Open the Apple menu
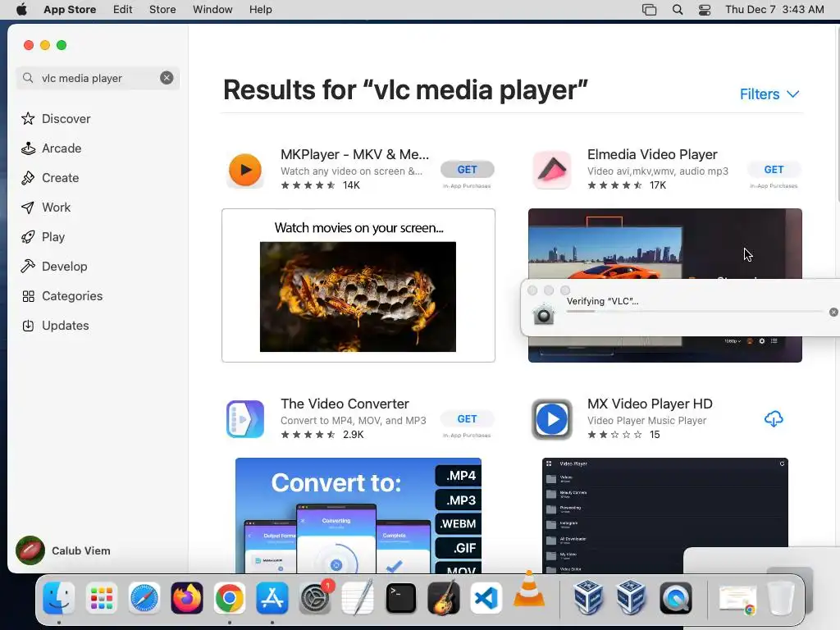840x630 pixels. [x=21, y=10]
